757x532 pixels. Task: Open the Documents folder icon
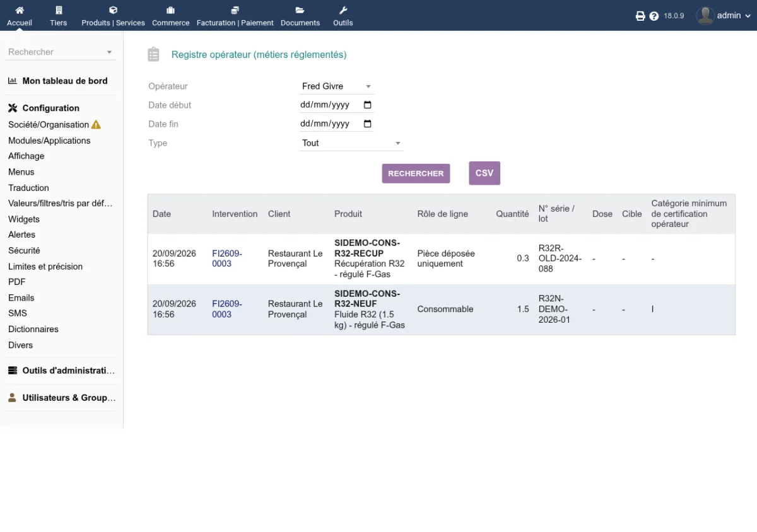[300, 10]
